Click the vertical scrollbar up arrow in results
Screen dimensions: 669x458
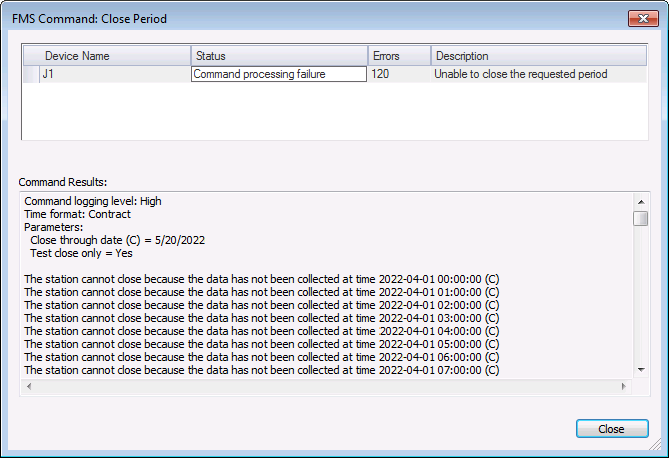[641, 201]
